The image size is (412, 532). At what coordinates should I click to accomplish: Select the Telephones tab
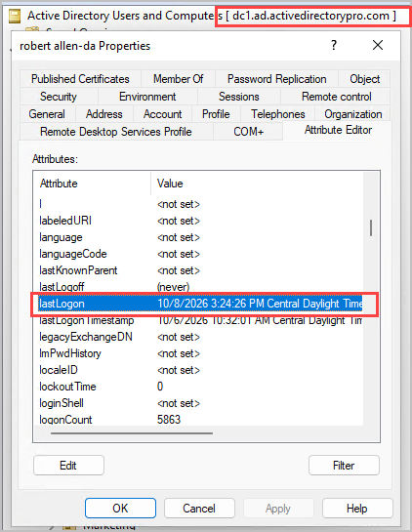(x=278, y=114)
